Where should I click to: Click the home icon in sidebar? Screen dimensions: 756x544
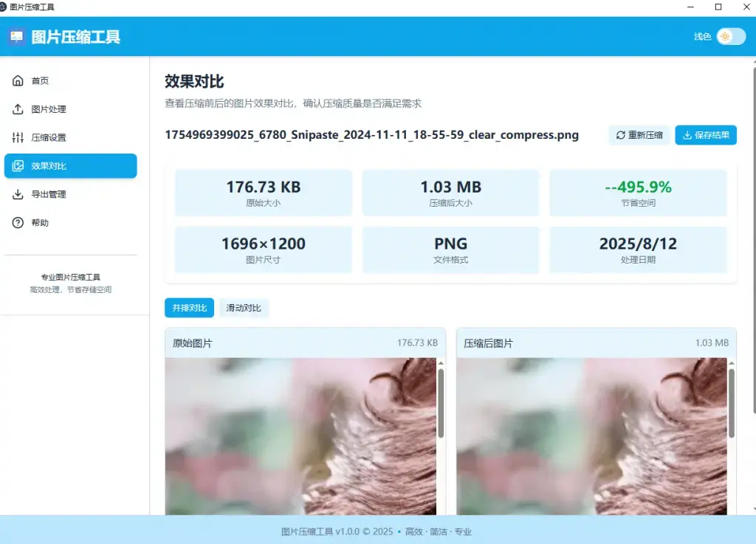[x=18, y=81]
